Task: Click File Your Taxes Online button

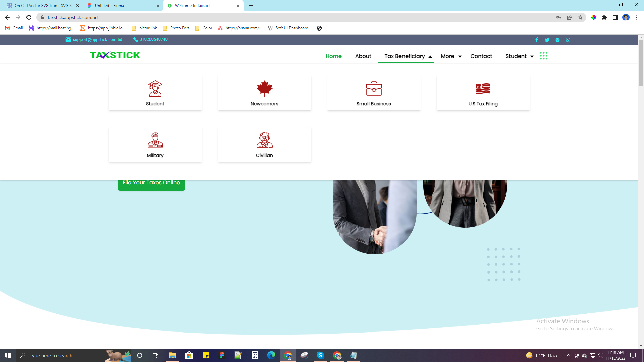Action: tap(151, 183)
